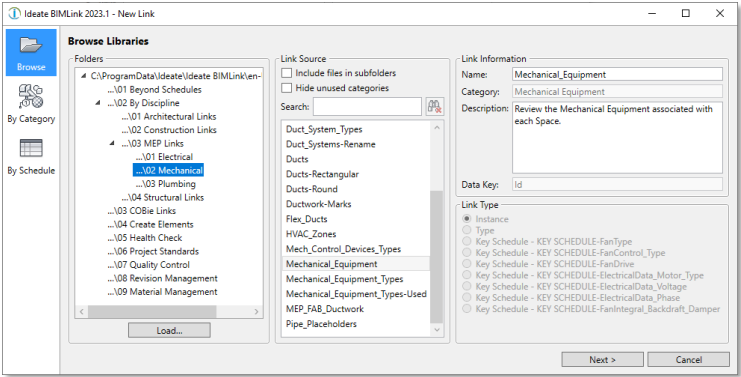Viewport: 741px width, 377px height.
Task: Select 03 COBie Links folder
Action: point(141,211)
